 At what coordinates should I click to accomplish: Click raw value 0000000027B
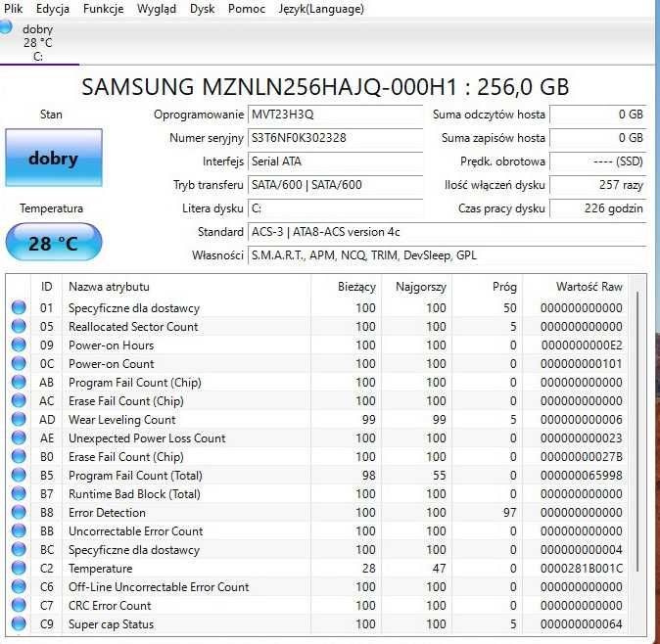click(x=582, y=457)
